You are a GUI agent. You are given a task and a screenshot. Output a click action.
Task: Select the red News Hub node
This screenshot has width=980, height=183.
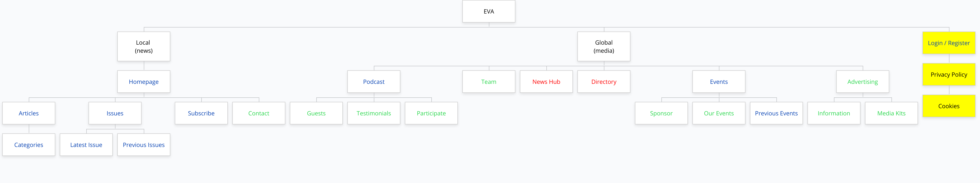[546, 82]
